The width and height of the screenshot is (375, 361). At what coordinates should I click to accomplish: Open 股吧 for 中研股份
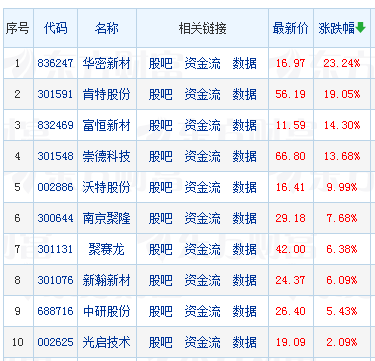point(161,311)
